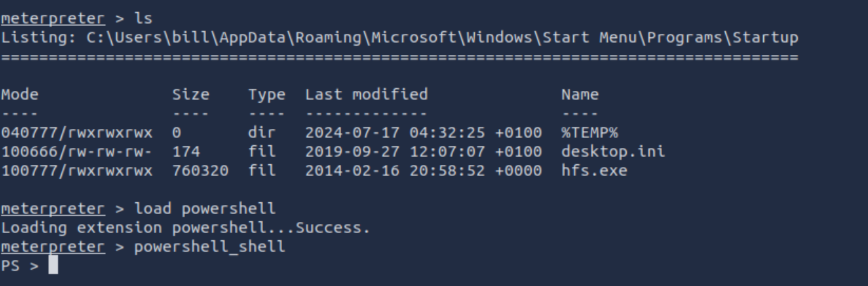Screen dimensions: 868x286
Task: Click the 040777/rwxrwxrwx permission text
Action: coord(76,132)
